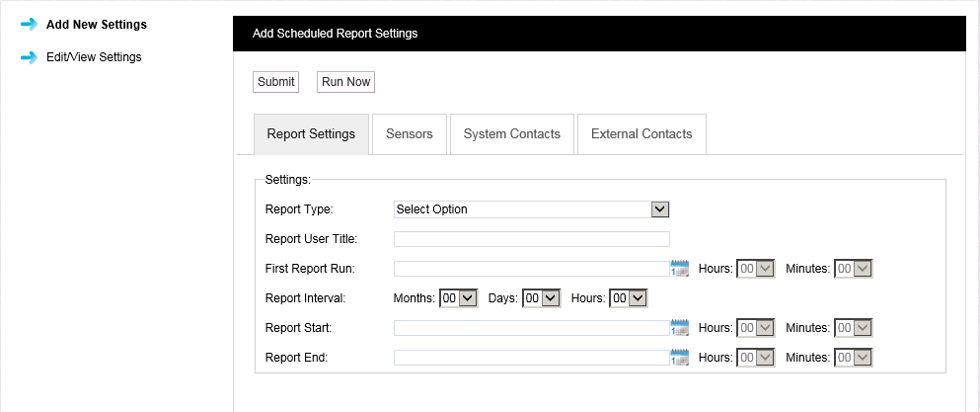Image resolution: width=980 pixels, height=412 pixels.
Task: Click the Run Now button
Action: (x=345, y=82)
